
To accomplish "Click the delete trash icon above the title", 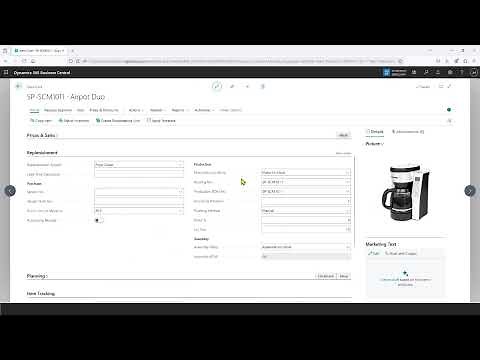I will click(263, 86).
